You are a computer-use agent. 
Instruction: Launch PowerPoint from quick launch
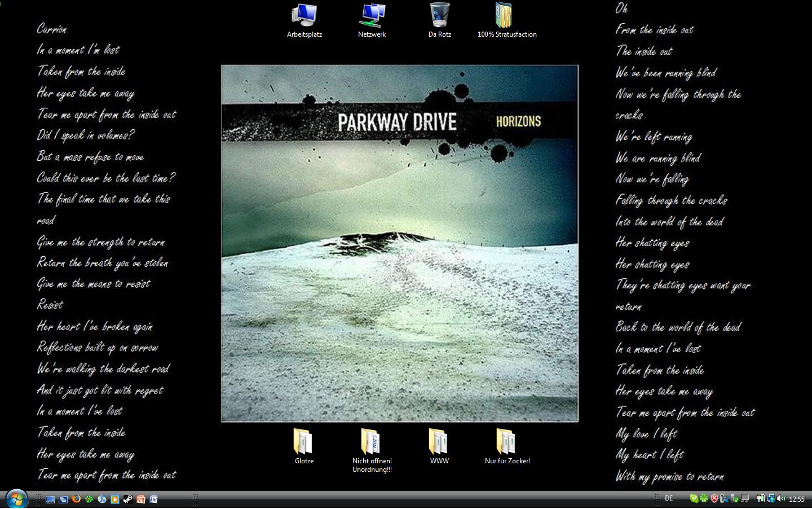[x=141, y=499]
